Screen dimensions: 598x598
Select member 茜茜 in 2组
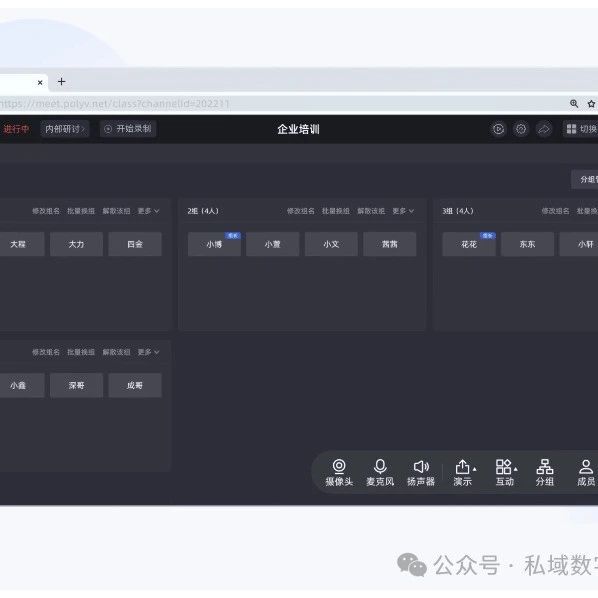[x=389, y=244]
